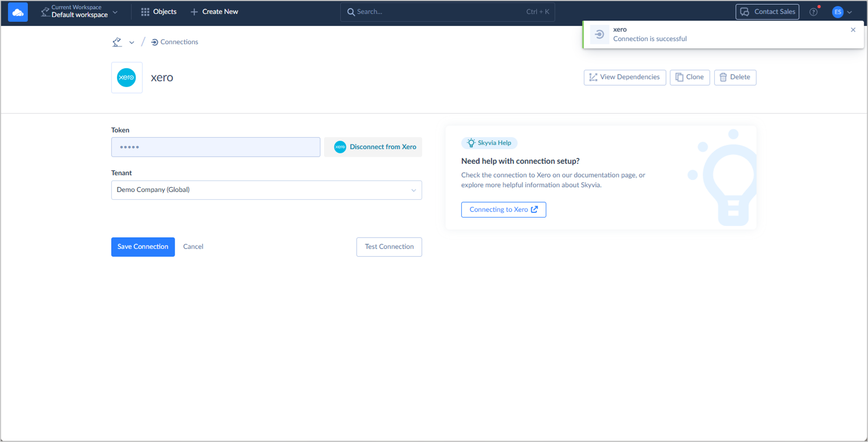Image resolution: width=868 pixels, height=442 pixels.
Task: Open the ES user account menu
Action: point(842,12)
